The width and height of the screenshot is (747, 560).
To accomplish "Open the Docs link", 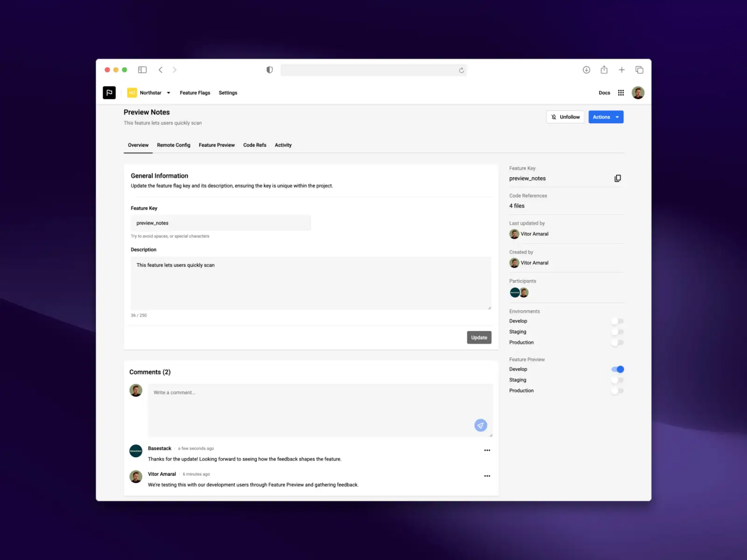I will (605, 93).
